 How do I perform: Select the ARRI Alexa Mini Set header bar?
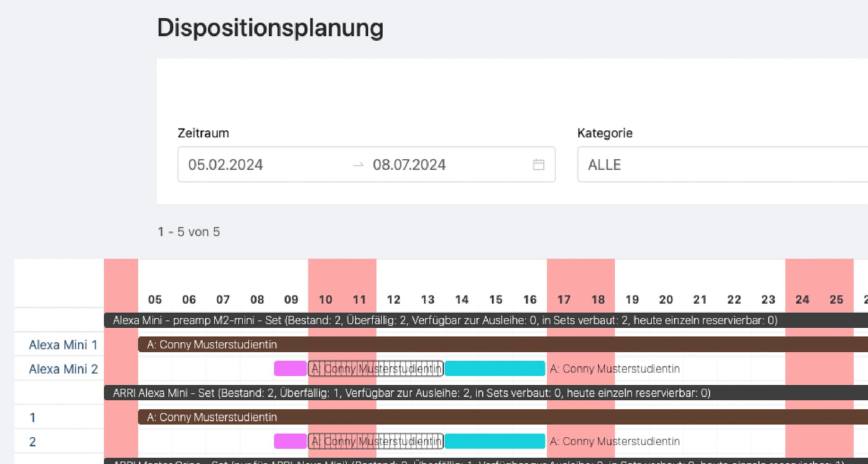pos(411,393)
